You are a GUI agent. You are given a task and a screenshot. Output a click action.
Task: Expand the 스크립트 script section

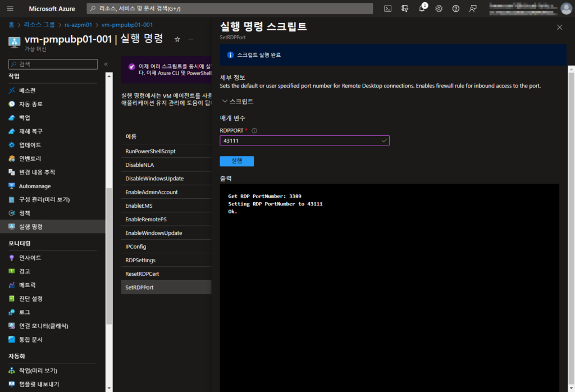(238, 101)
